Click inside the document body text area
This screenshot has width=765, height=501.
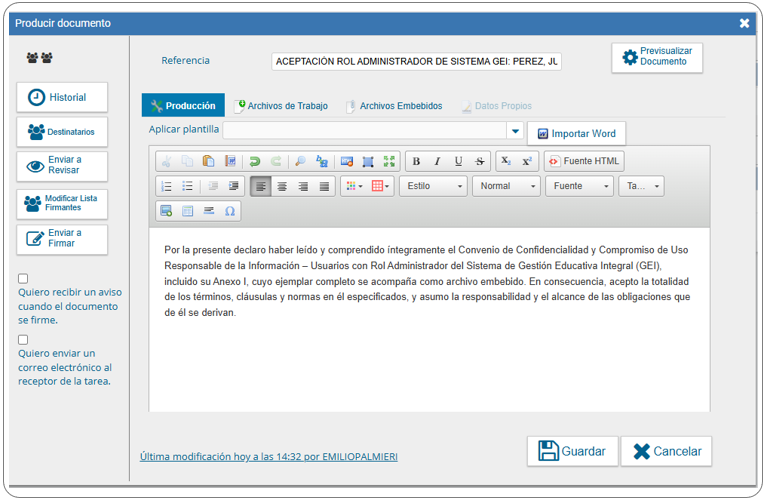point(429,320)
